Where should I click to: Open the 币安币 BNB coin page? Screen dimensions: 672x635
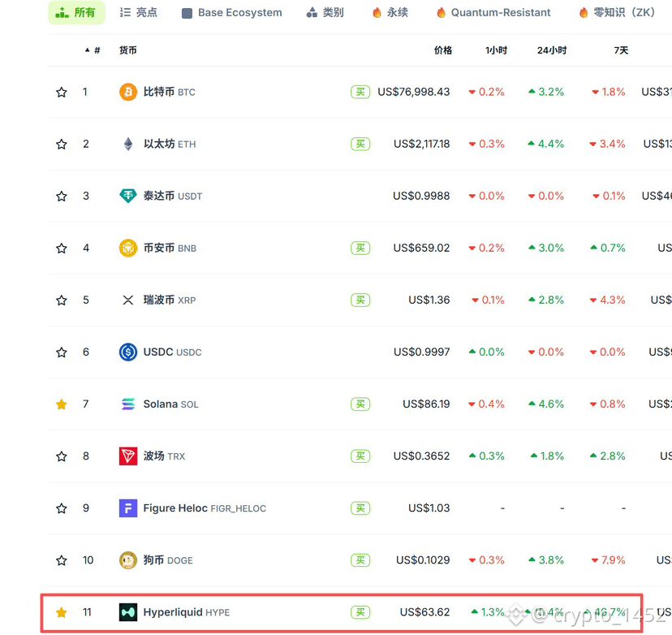click(x=170, y=248)
